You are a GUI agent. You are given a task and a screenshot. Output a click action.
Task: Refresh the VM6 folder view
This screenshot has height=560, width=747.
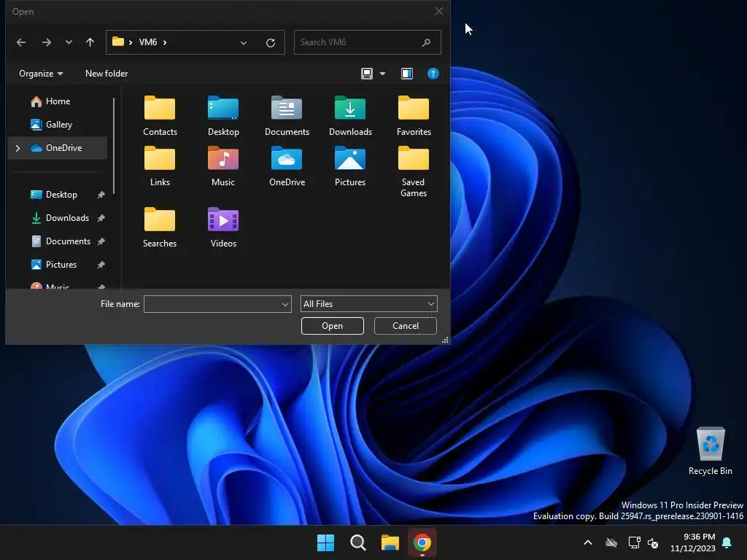tap(271, 43)
